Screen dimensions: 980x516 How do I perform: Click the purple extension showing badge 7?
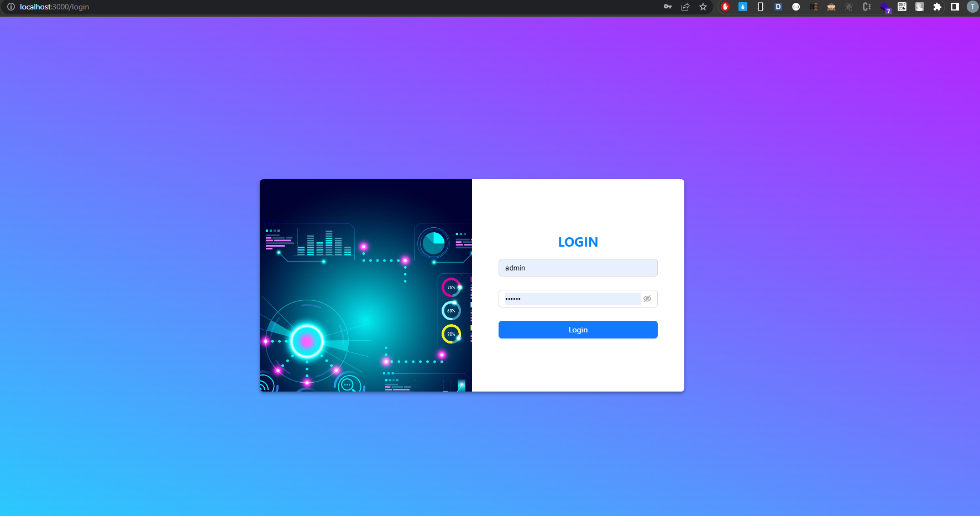[x=884, y=7]
